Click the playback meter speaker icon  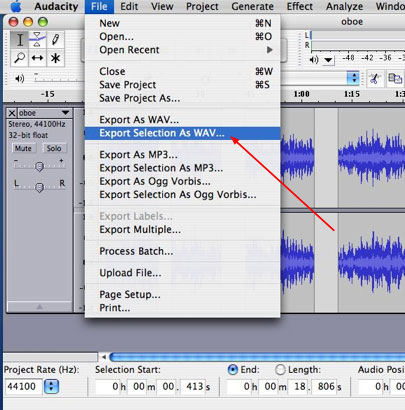[x=314, y=60]
